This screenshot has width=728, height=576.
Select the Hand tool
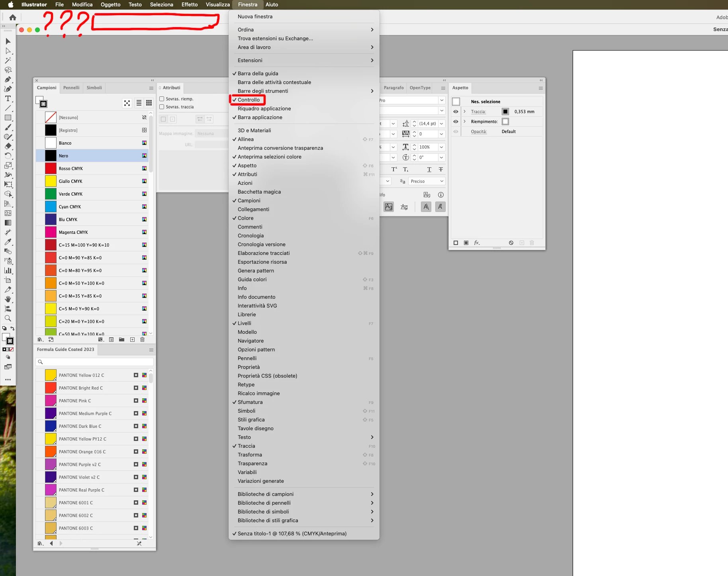[x=8, y=299]
